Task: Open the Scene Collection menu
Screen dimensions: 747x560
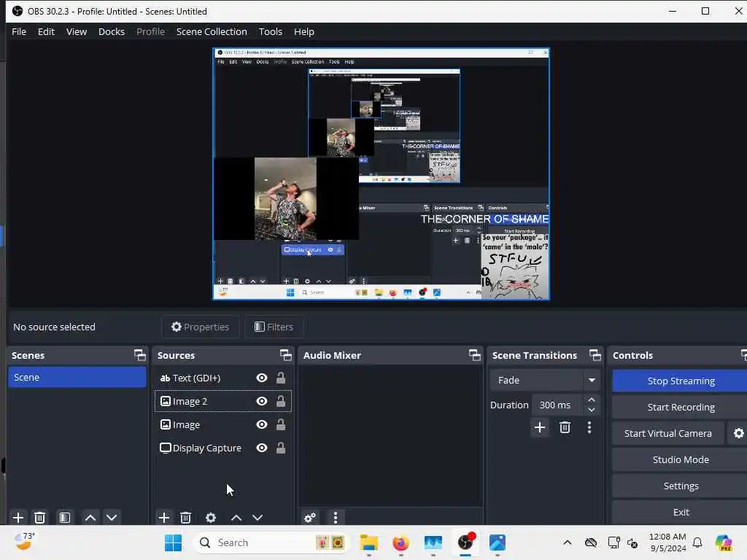Action: pos(212,31)
